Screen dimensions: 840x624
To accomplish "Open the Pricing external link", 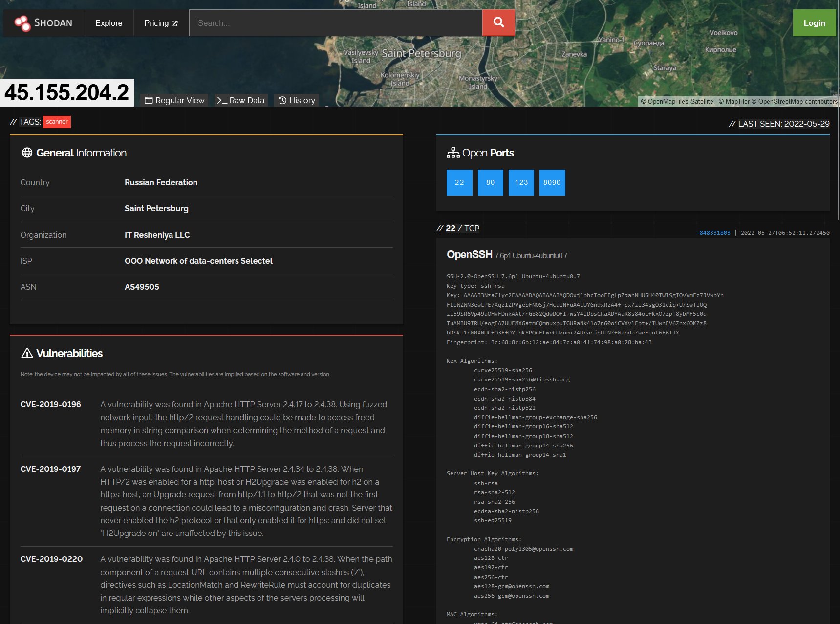I will click(161, 23).
